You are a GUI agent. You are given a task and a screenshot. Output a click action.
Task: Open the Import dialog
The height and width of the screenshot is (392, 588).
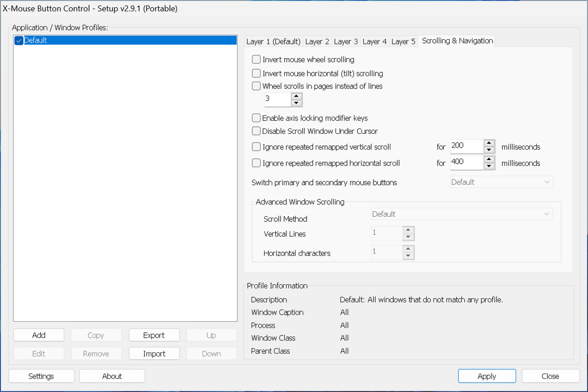pos(154,353)
